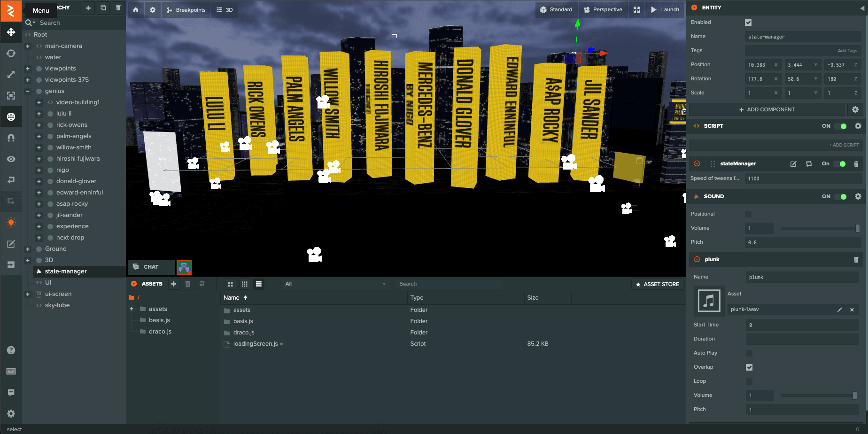This screenshot has width=868, height=434.
Task: Open the CHAT panel
Action: (151, 267)
